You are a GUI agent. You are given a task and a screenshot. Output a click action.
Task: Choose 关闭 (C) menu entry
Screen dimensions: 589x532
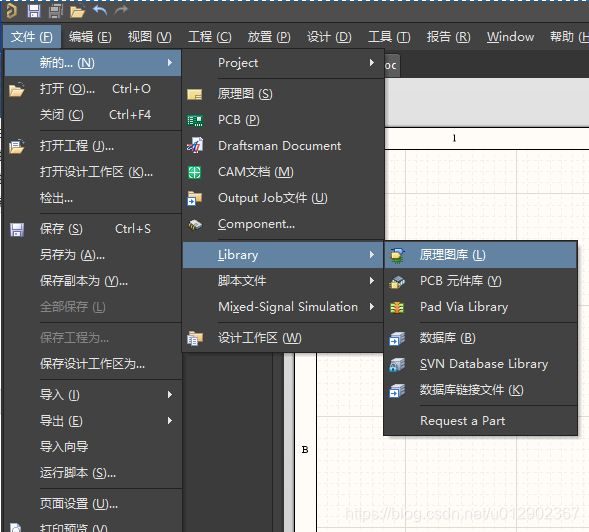93,115
